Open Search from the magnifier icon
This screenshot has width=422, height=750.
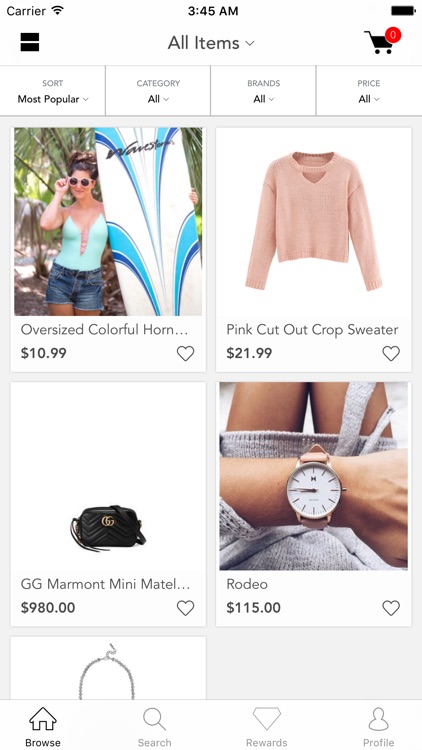click(154, 719)
